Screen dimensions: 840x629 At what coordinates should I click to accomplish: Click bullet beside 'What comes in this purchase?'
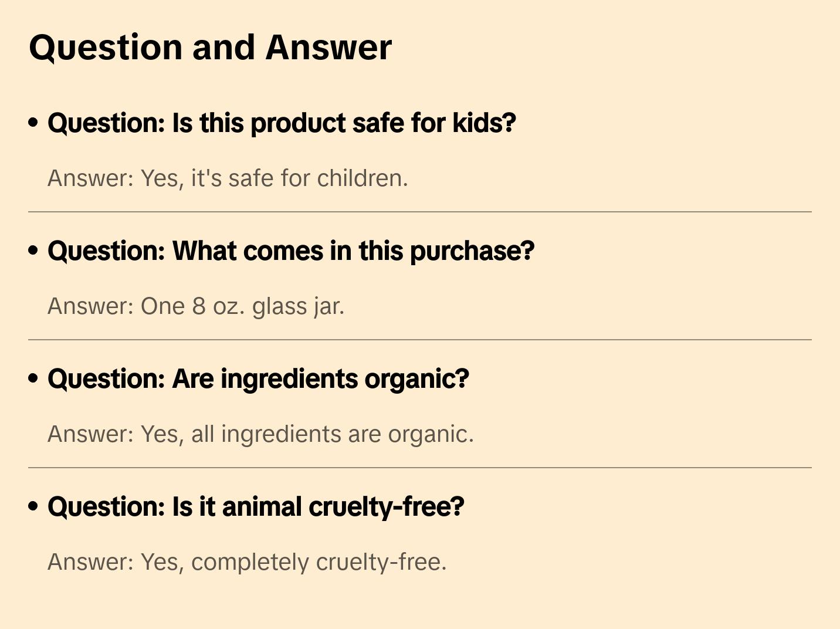pyautogui.click(x=33, y=251)
